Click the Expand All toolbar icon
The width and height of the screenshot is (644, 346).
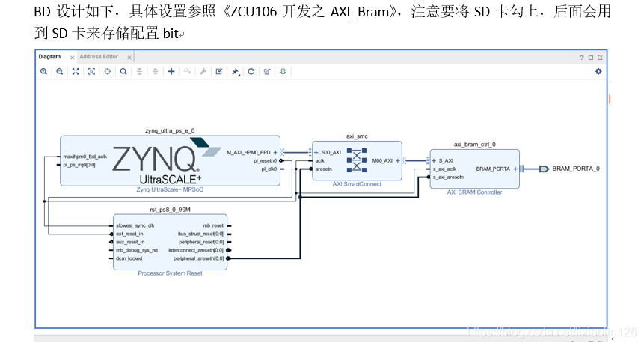pyautogui.click(x=156, y=72)
